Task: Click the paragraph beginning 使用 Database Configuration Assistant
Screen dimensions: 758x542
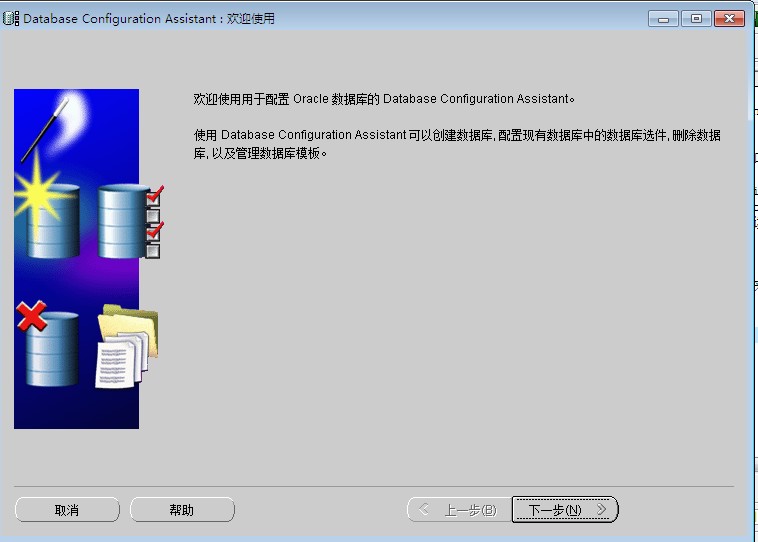Action: click(x=457, y=144)
